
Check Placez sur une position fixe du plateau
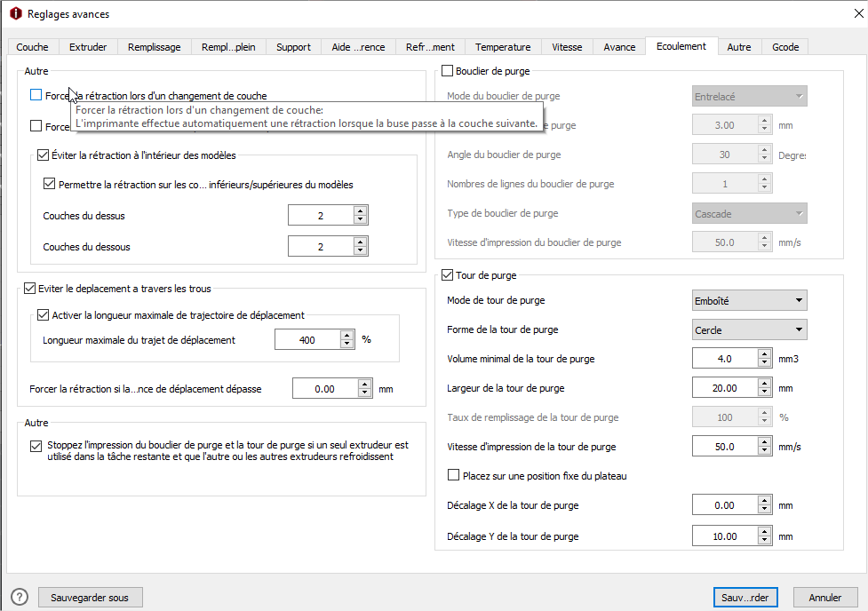(453, 475)
